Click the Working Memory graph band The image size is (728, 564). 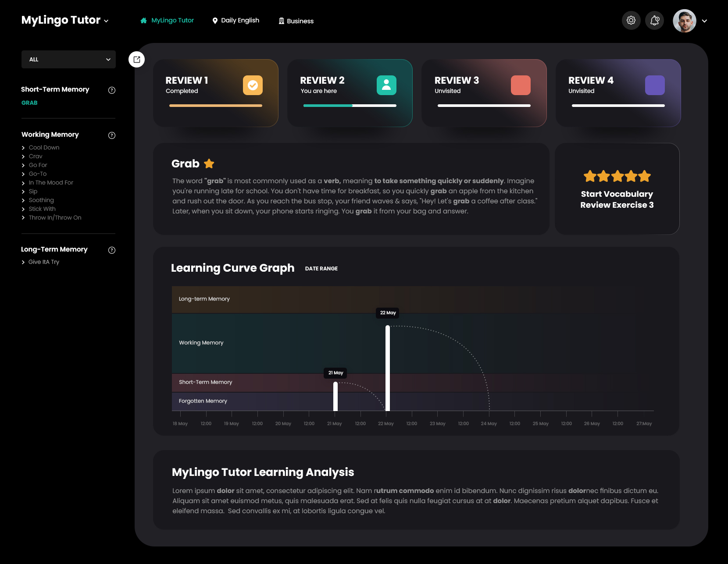pyautogui.click(x=413, y=344)
